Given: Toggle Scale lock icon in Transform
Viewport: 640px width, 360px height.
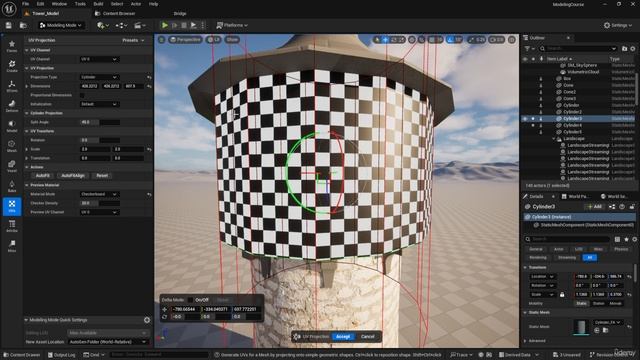Looking at the screenshot, I should click(562, 294).
